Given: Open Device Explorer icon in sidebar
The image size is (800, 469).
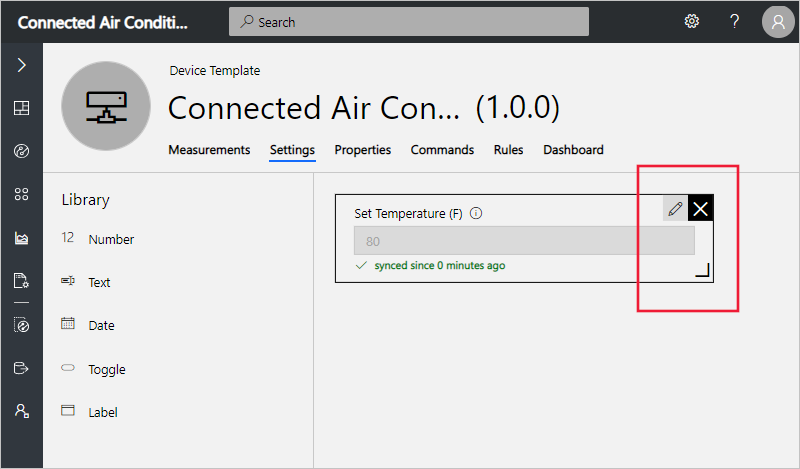Looking at the screenshot, I should (x=21, y=151).
